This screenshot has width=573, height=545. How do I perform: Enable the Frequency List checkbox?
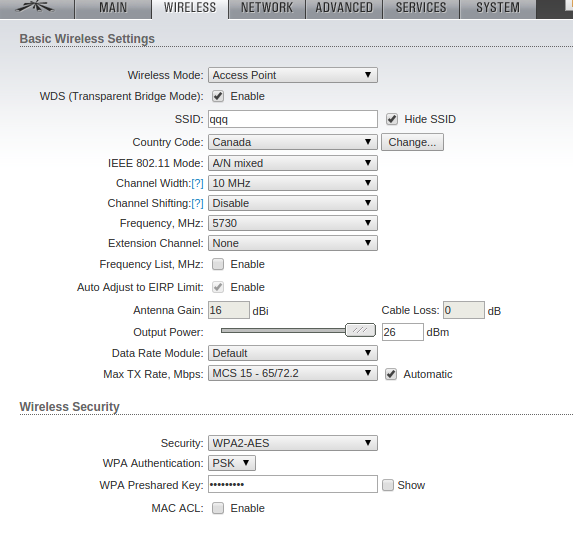(218, 264)
